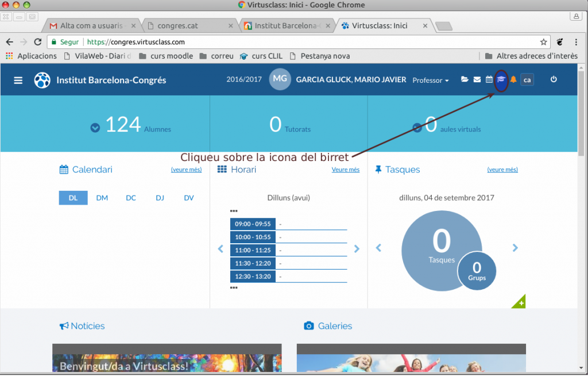Click the browser back arrow
Screen dimensions: 588x376
coord(10,42)
